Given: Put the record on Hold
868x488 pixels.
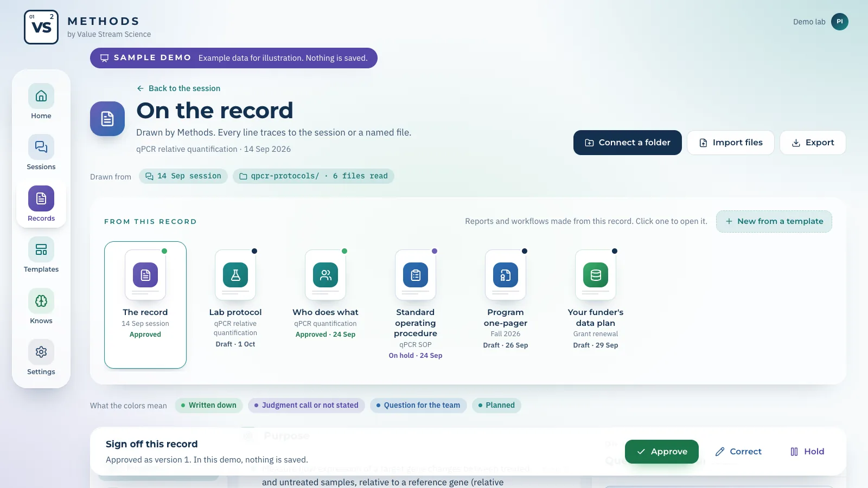Looking at the screenshot, I should (x=807, y=452).
